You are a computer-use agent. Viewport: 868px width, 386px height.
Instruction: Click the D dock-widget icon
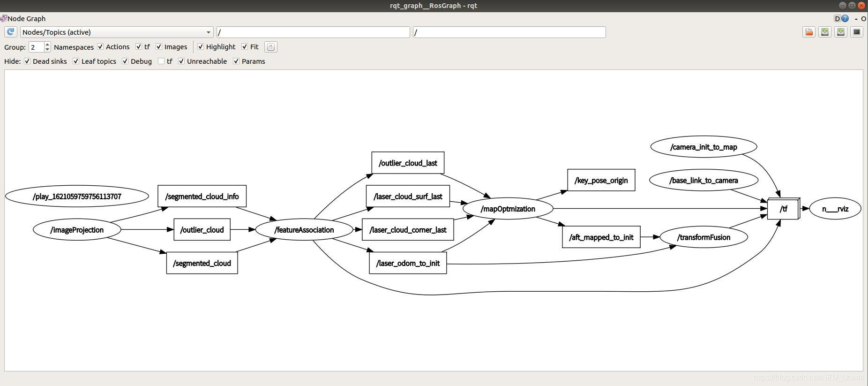[837, 19]
